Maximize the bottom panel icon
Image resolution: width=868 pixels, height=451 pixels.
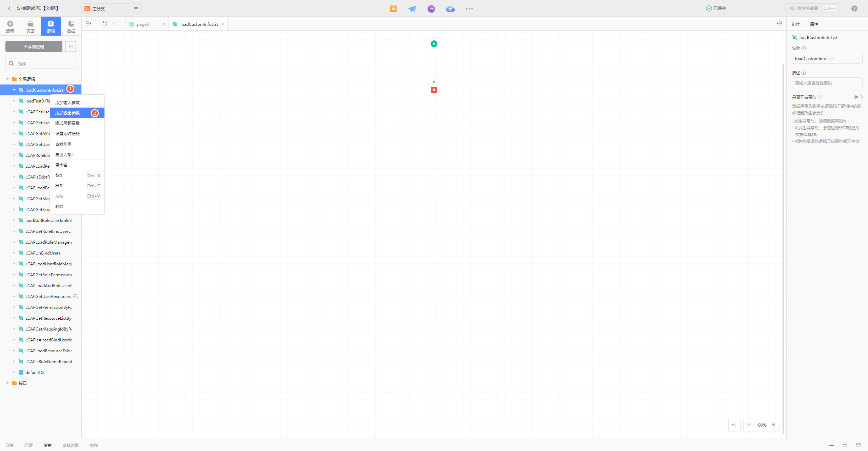coord(859,445)
